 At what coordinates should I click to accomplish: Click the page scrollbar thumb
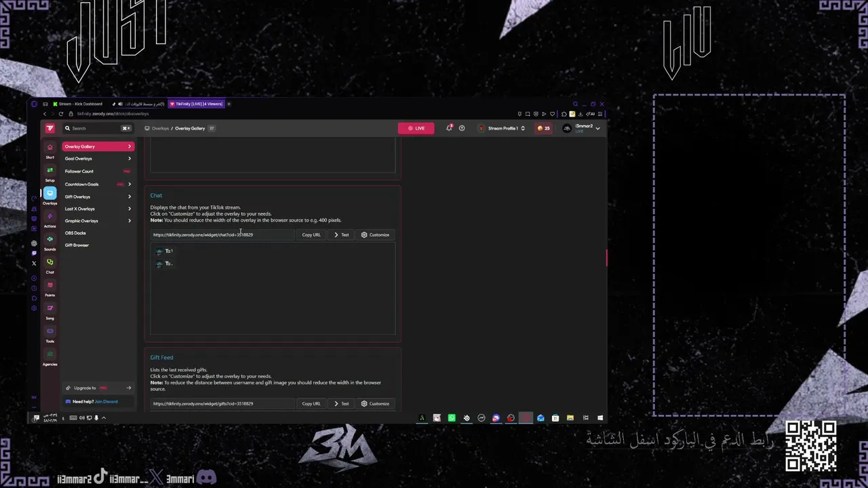[x=606, y=258]
